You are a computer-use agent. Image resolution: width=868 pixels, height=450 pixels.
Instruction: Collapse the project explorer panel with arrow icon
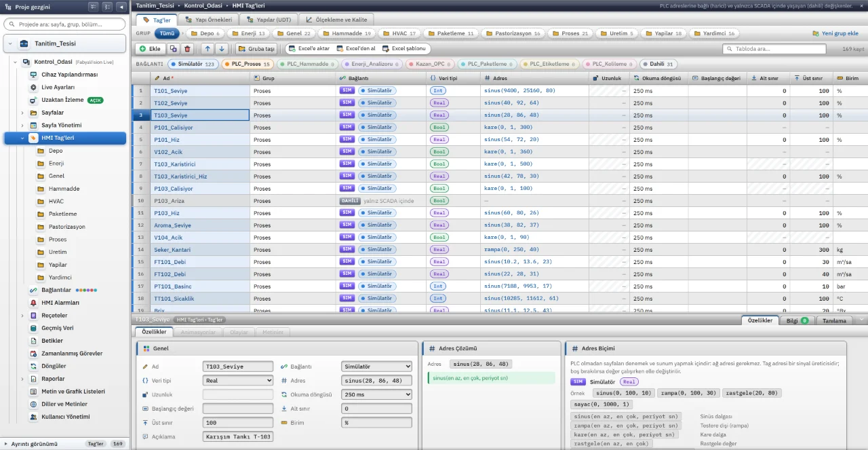coord(121,7)
